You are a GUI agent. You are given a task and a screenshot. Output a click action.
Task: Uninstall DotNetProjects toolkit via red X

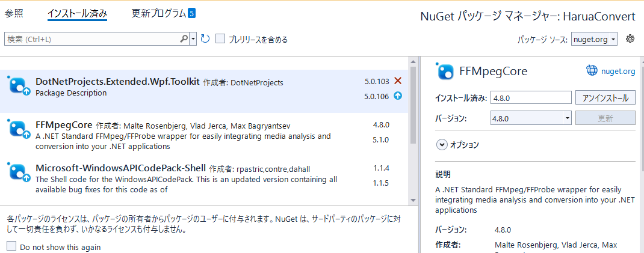(398, 81)
